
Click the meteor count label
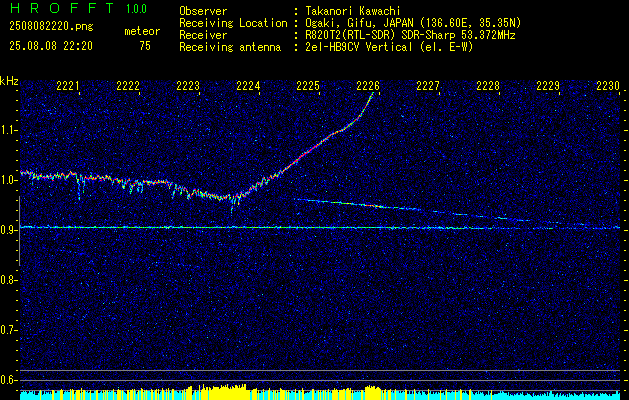tap(142, 31)
